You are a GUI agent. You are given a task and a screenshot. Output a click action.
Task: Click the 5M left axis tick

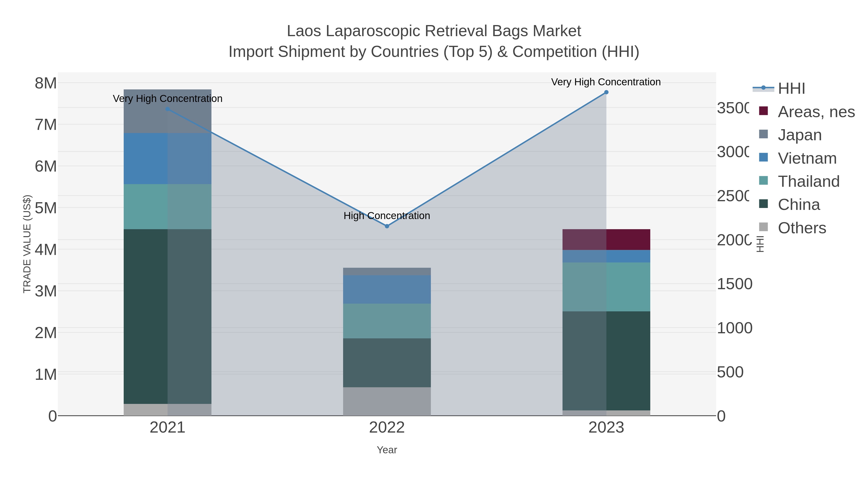[x=46, y=208]
